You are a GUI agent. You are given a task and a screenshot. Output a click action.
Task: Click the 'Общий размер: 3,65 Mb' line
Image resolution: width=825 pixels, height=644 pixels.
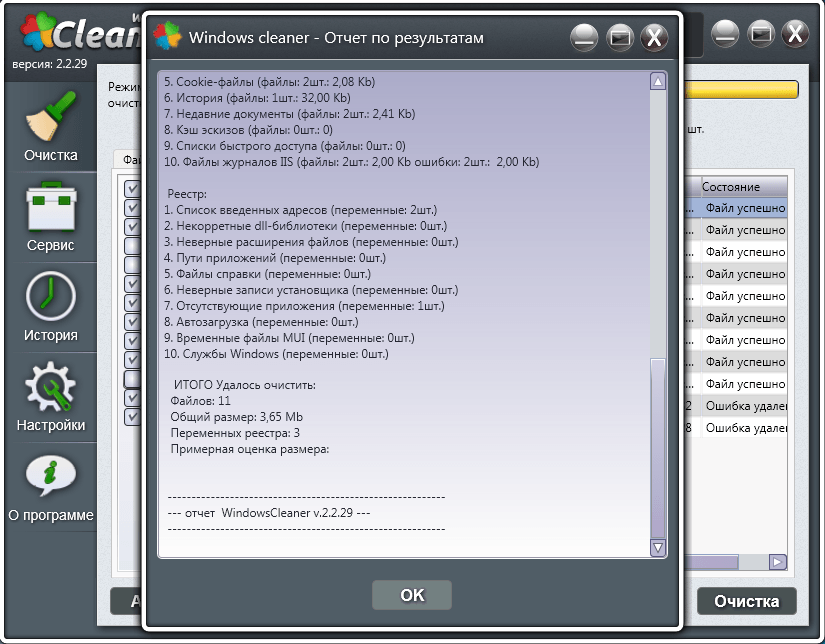point(236,417)
